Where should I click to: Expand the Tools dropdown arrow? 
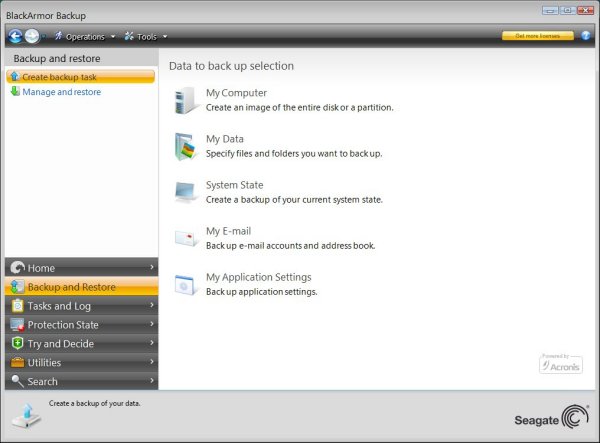pos(165,37)
